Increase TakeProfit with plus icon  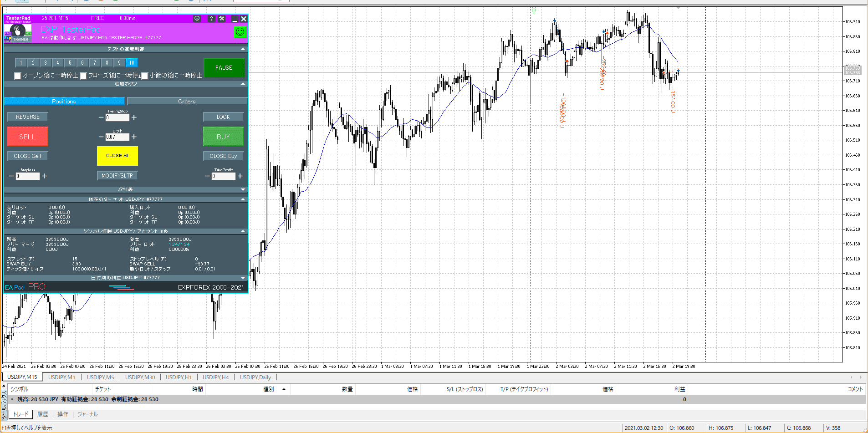[x=240, y=176]
